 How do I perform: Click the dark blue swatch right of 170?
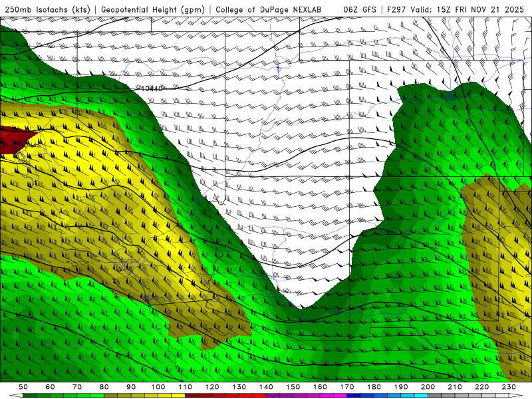354,396
